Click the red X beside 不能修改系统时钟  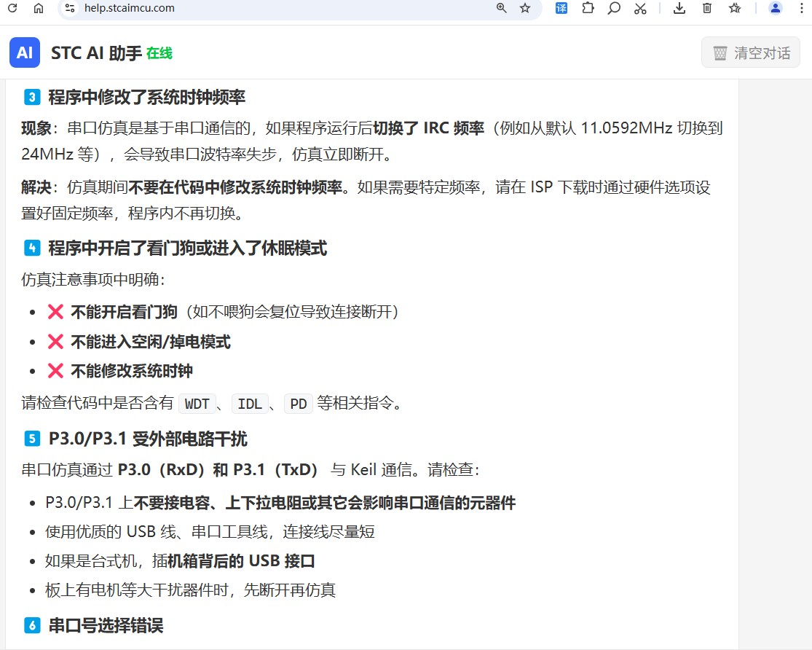point(55,371)
